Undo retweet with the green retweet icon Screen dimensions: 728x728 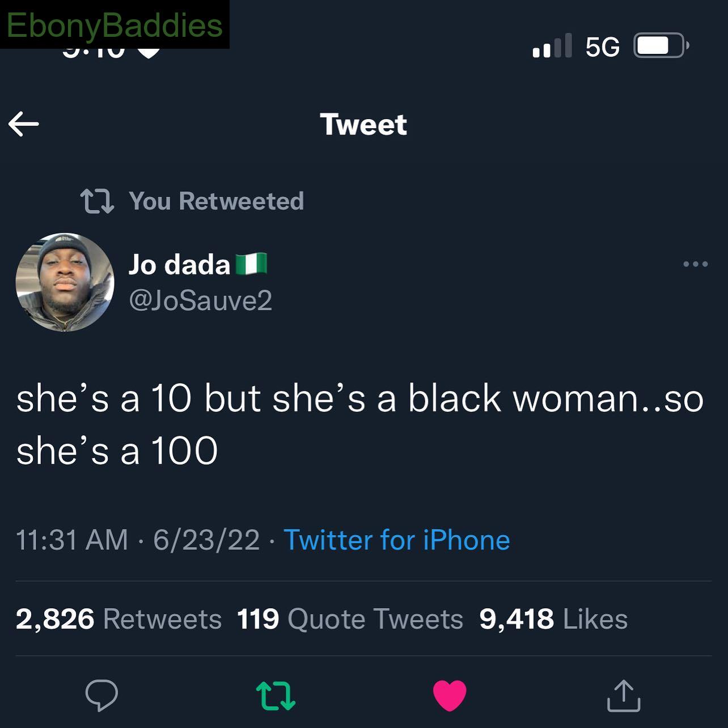276,696
